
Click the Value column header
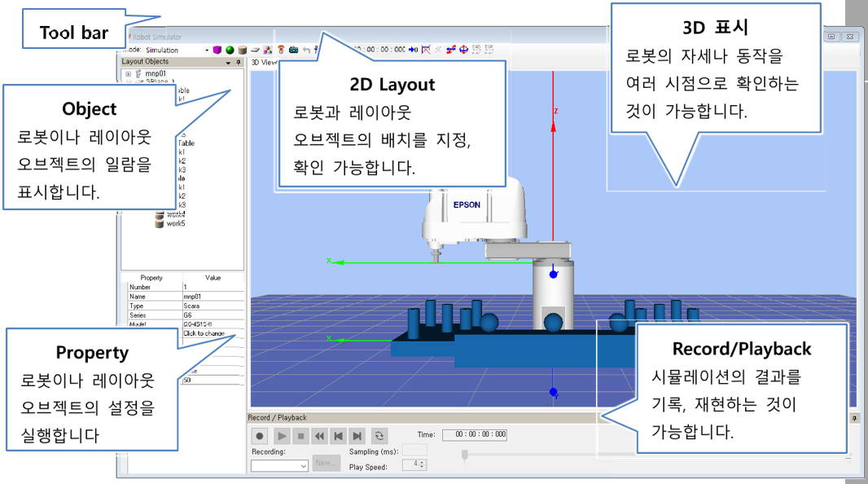pos(213,278)
